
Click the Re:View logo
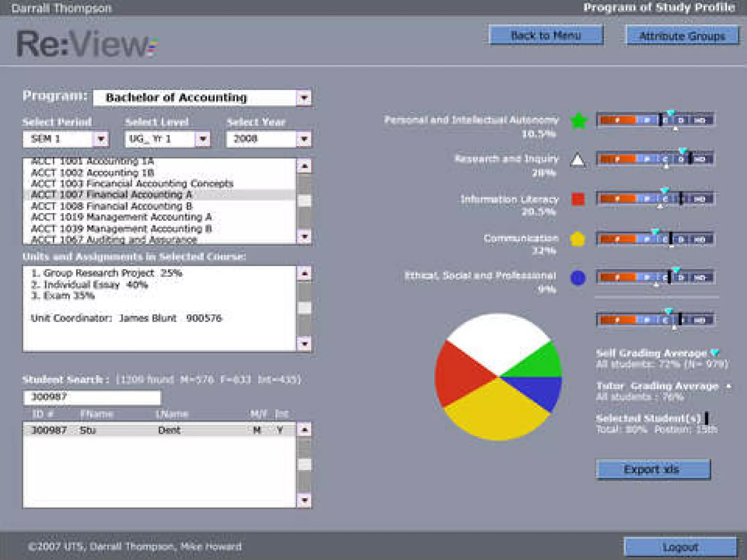pyautogui.click(x=87, y=44)
